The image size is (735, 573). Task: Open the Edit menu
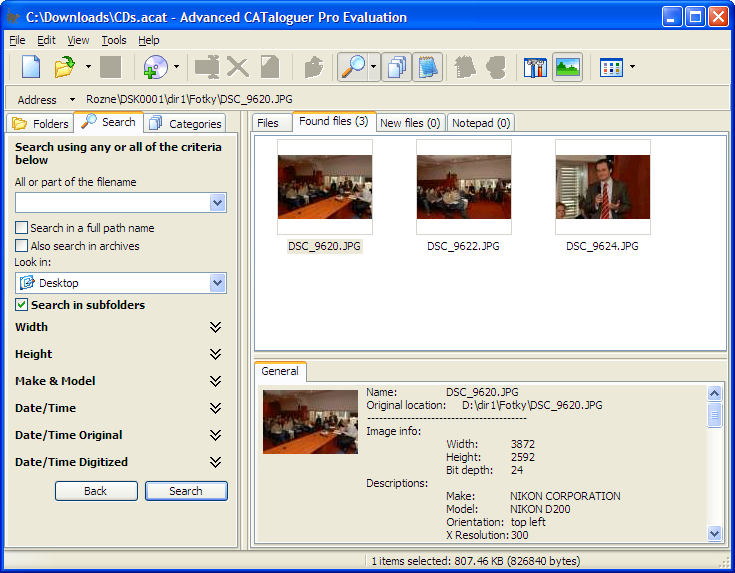coord(46,40)
